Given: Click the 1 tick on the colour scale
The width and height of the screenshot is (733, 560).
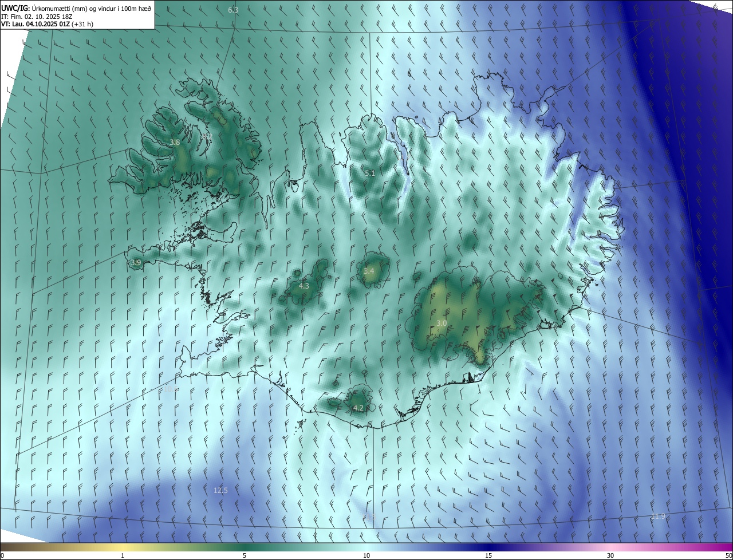Looking at the screenshot, I should (x=123, y=555).
